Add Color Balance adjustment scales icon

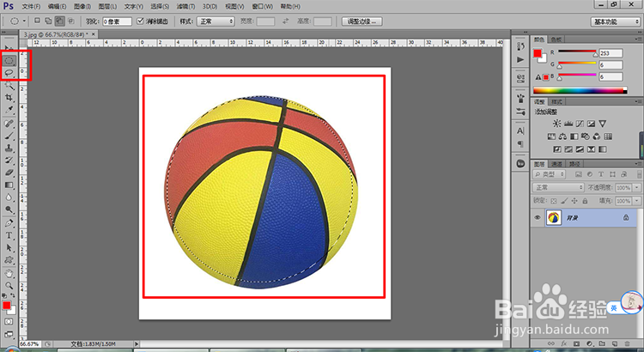point(562,137)
